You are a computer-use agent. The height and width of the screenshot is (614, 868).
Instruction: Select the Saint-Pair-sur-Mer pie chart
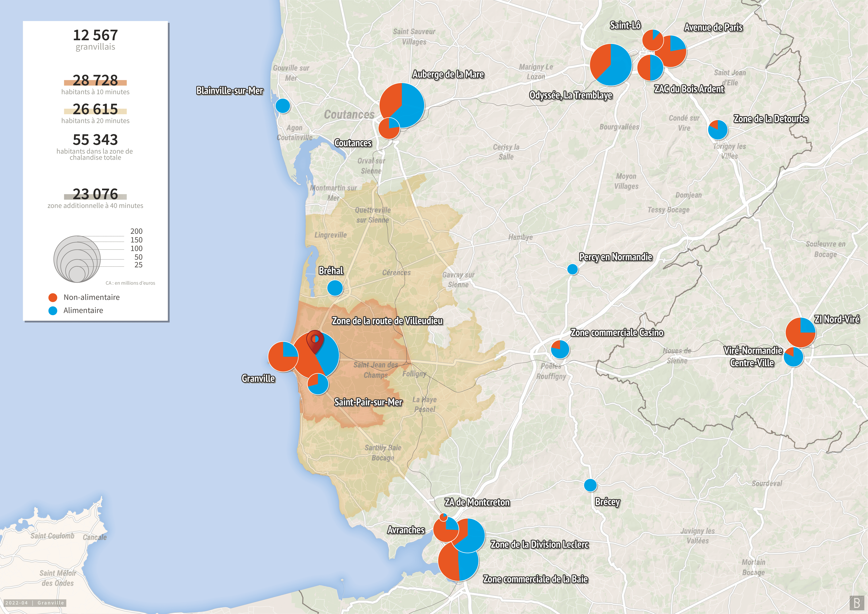tap(318, 384)
